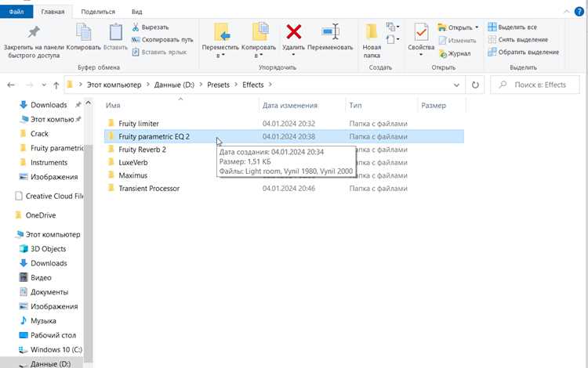The width and height of the screenshot is (588, 368).
Task: Click Вставить ярлык
Action: click(x=159, y=52)
